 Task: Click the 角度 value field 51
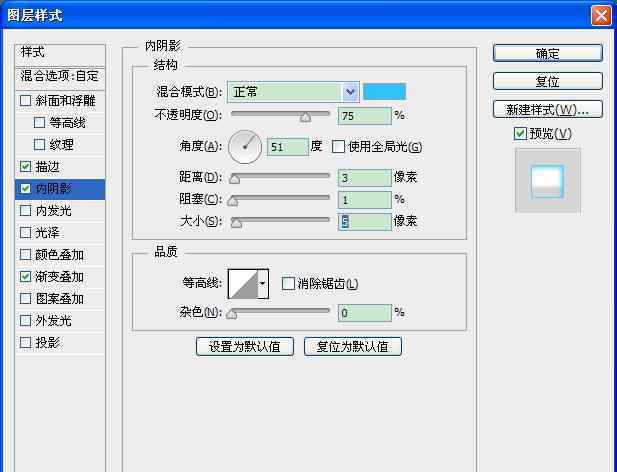click(288, 147)
